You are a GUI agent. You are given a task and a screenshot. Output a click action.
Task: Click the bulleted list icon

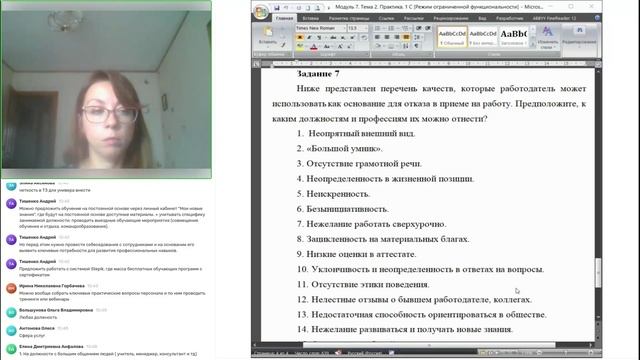pos(378,28)
